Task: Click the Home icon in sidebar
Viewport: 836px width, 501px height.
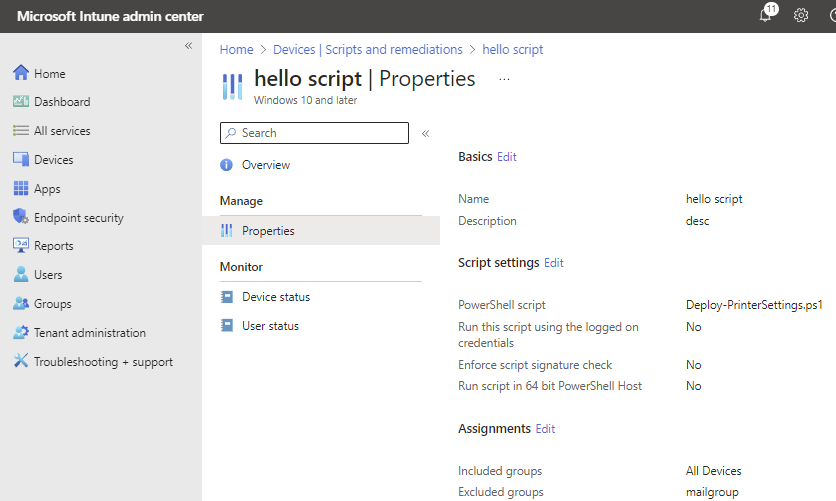Action: [21, 73]
